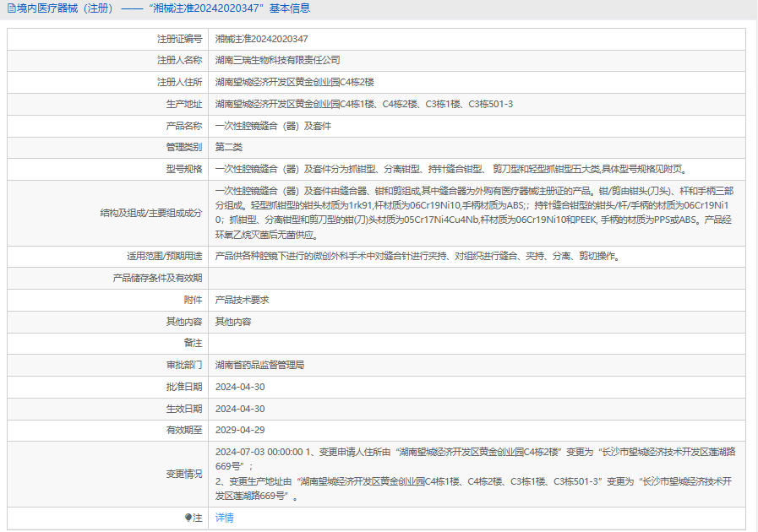
Task: Click effective date value in 生效日期 row
Action: (240, 409)
